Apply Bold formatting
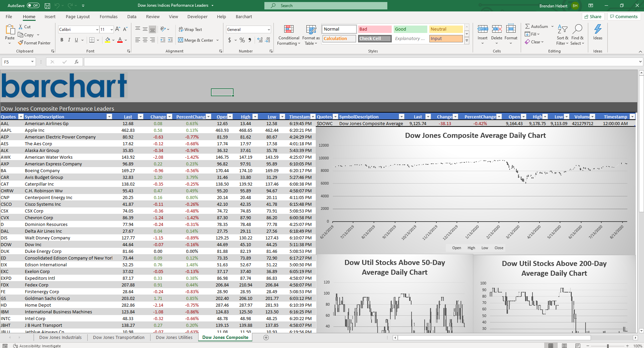 62,40
